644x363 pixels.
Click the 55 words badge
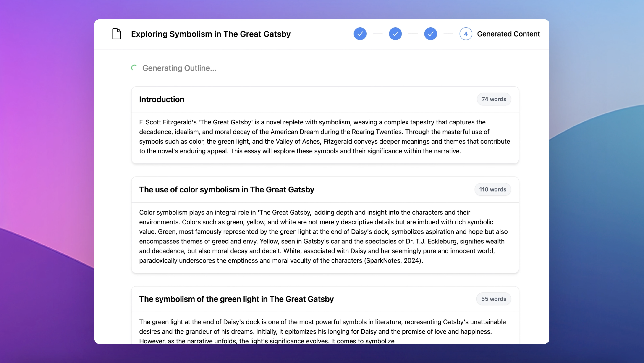point(494,299)
